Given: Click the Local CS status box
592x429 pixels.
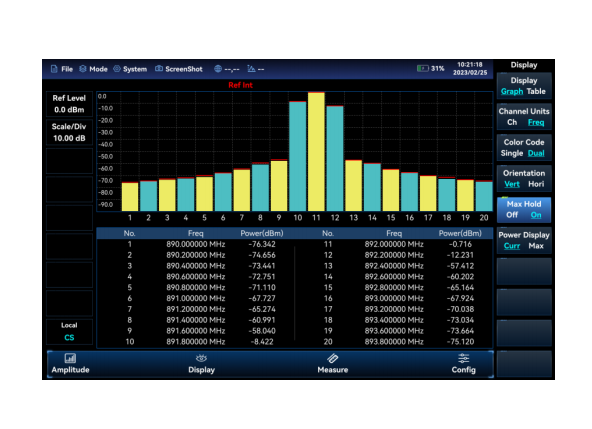Looking at the screenshot, I should [x=69, y=332].
